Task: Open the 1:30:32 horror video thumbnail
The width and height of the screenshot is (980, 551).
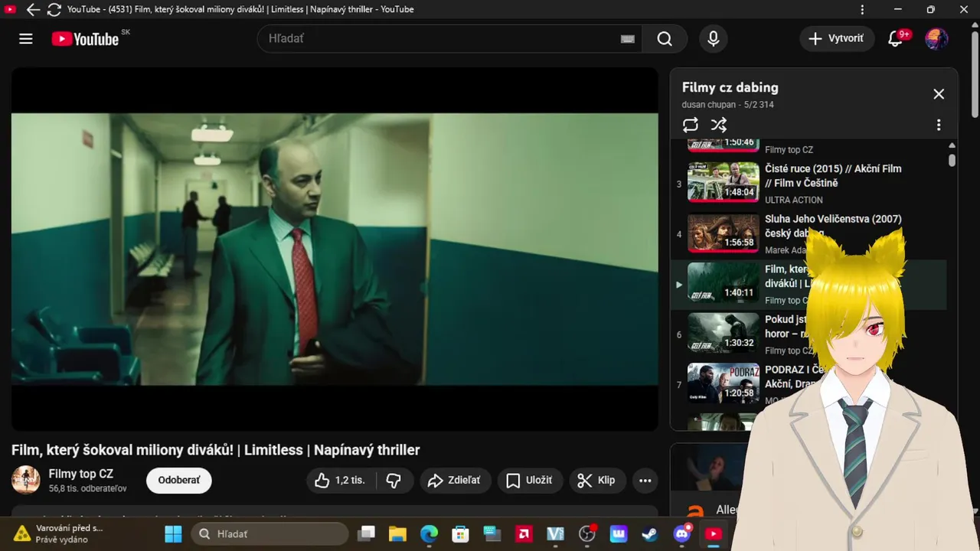Action: tap(724, 333)
